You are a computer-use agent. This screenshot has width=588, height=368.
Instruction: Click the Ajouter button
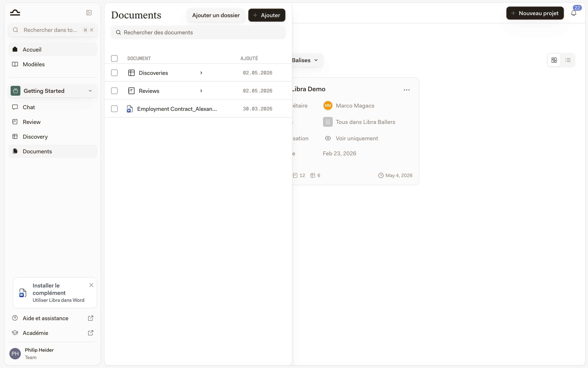point(267,15)
